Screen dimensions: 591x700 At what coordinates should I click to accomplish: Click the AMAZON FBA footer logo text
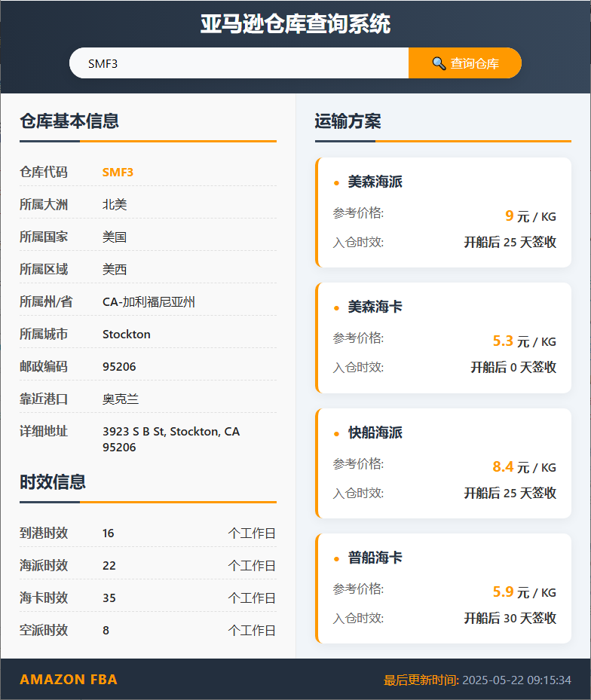pyautogui.click(x=69, y=680)
